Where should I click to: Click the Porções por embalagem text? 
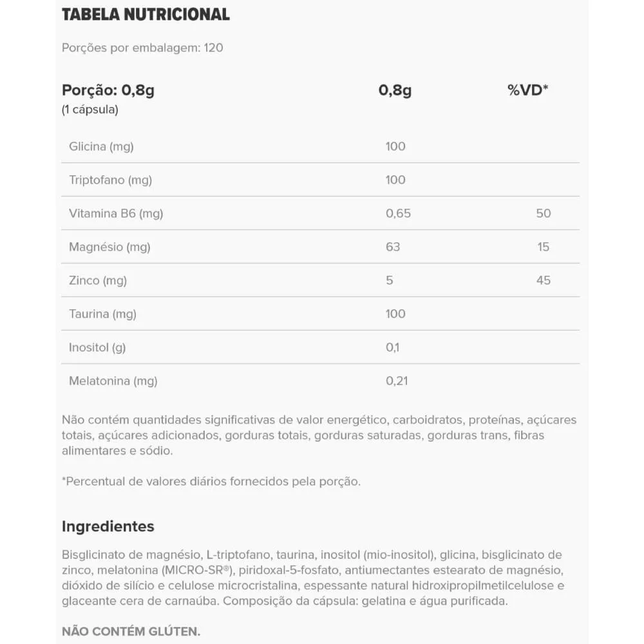click(x=142, y=48)
